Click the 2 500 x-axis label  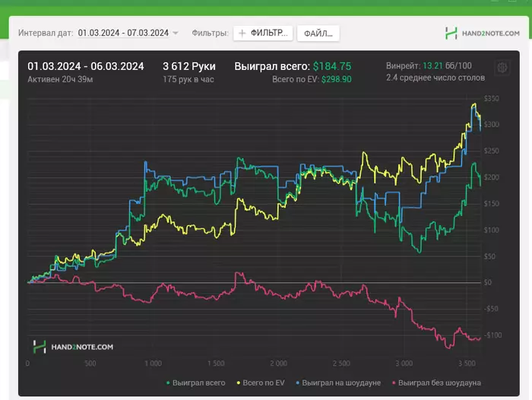(341, 363)
